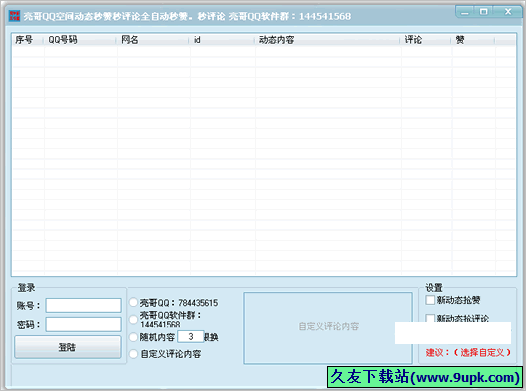Focus the 账号 input field
Viewport: 526px width, 391px height.
click(x=84, y=305)
